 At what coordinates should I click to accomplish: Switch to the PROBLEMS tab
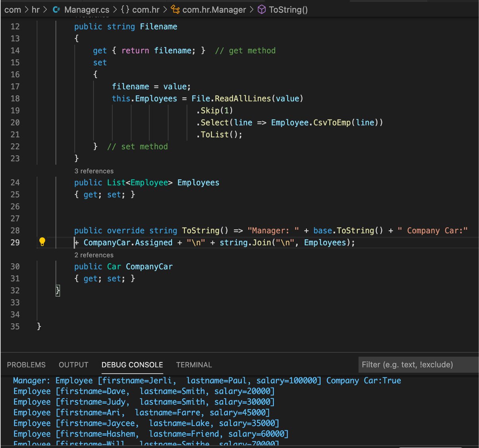[26, 365]
